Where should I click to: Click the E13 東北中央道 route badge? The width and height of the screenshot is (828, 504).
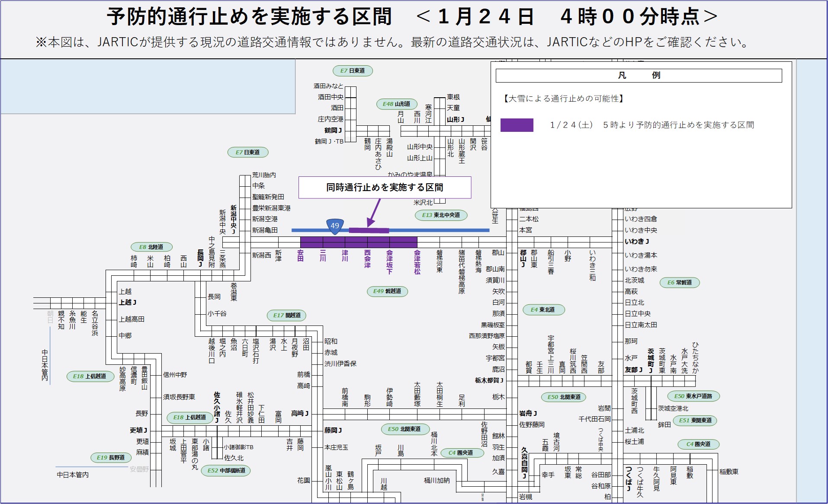click(x=441, y=215)
